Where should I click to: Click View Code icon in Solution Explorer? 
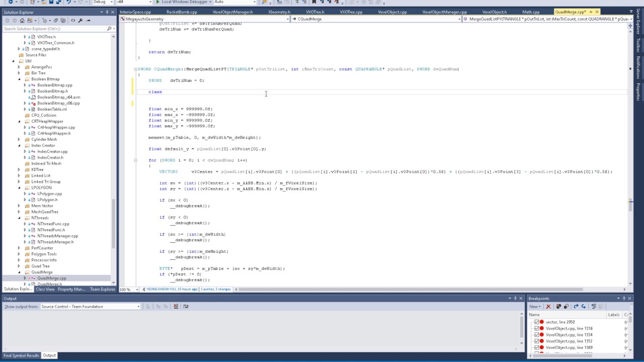click(x=73, y=21)
